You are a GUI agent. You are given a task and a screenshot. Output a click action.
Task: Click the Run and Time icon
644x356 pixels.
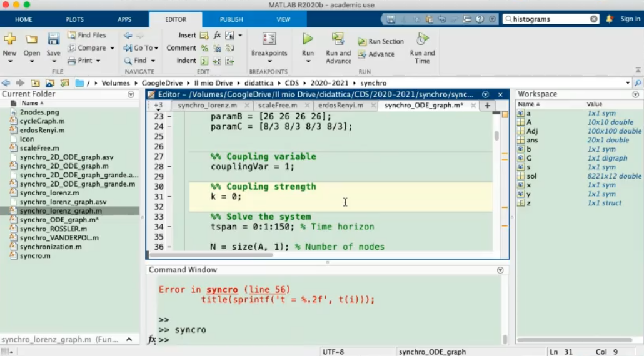click(422, 39)
